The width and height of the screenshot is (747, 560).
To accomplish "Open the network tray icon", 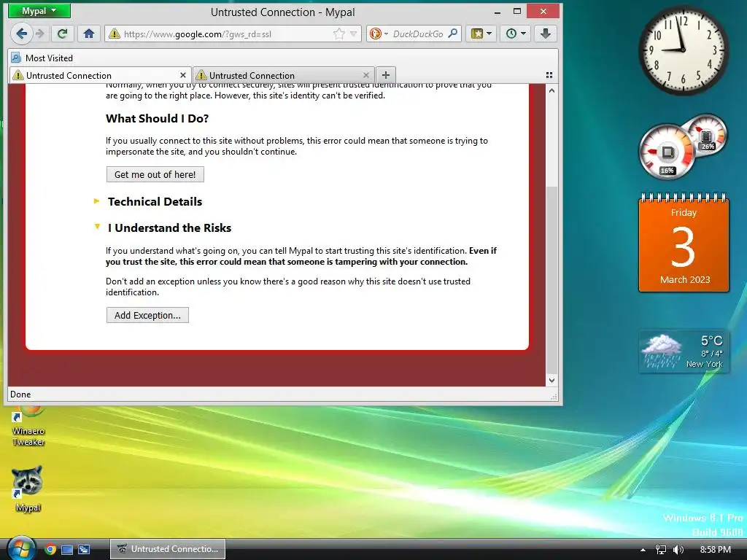I will click(661, 550).
